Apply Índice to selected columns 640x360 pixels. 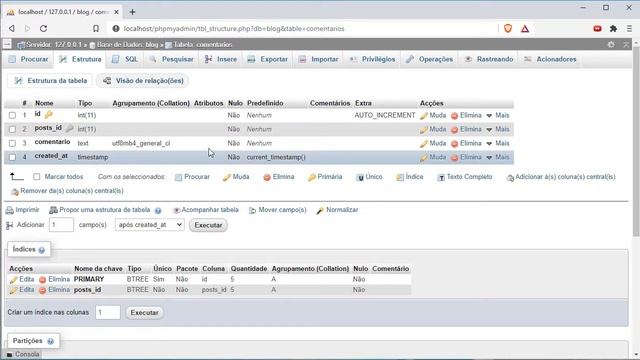[x=410, y=177]
